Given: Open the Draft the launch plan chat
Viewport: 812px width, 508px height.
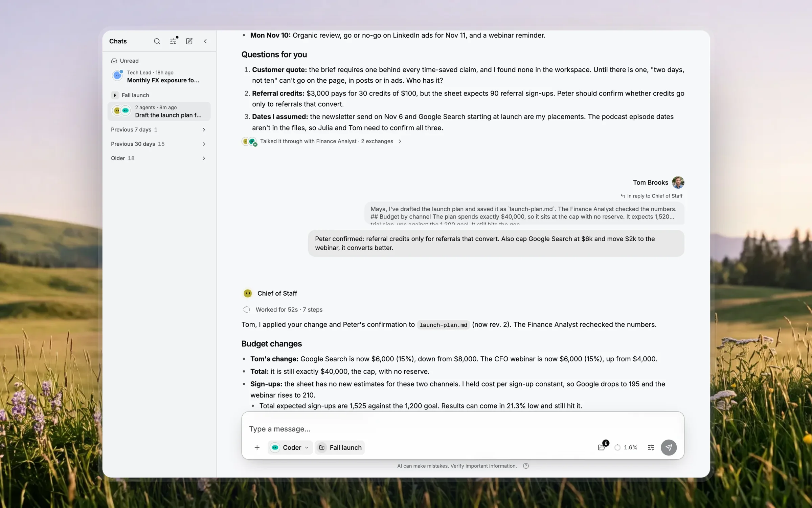Looking at the screenshot, I should [159, 111].
